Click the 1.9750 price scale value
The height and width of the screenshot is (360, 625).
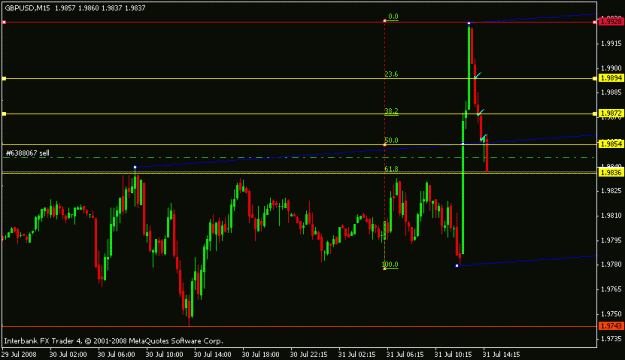click(611, 314)
